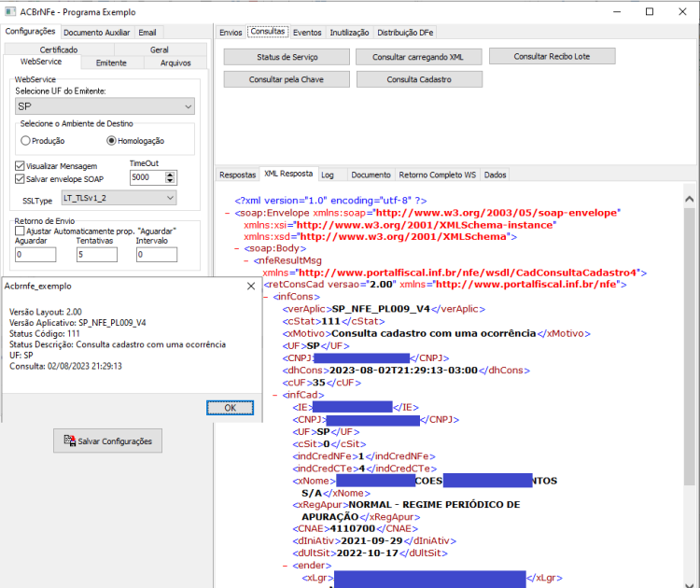Click the TimeOut input field
The height and width of the screenshot is (588, 700).
point(147,177)
